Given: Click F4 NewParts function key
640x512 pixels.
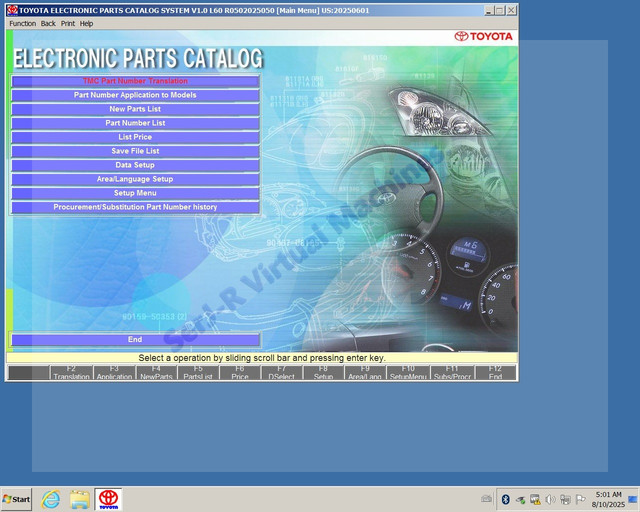Looking at the screenshot, I should point(156,373).
